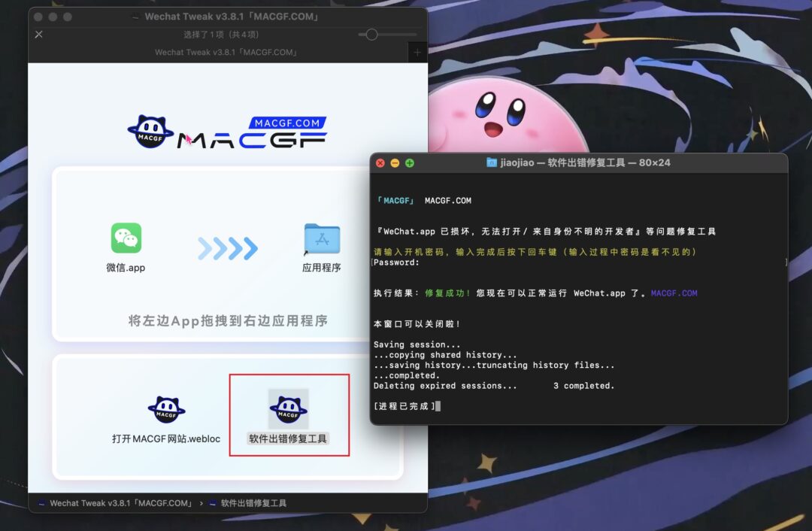Click the purple MACGF.COM link in Terminal output
This screenshot has height=531, width=812.
[674, 293]
